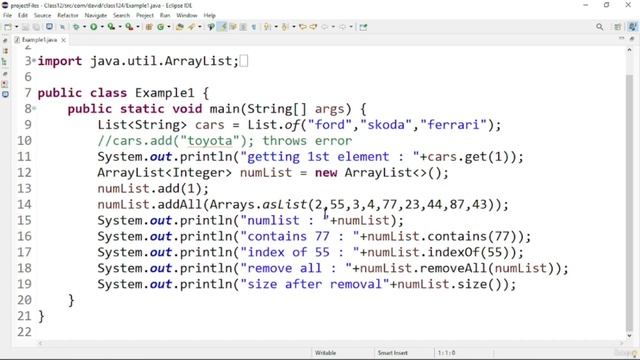Click on the word numList on line 13
Viewport: 640px width, 360px height.
pos(123,189)
